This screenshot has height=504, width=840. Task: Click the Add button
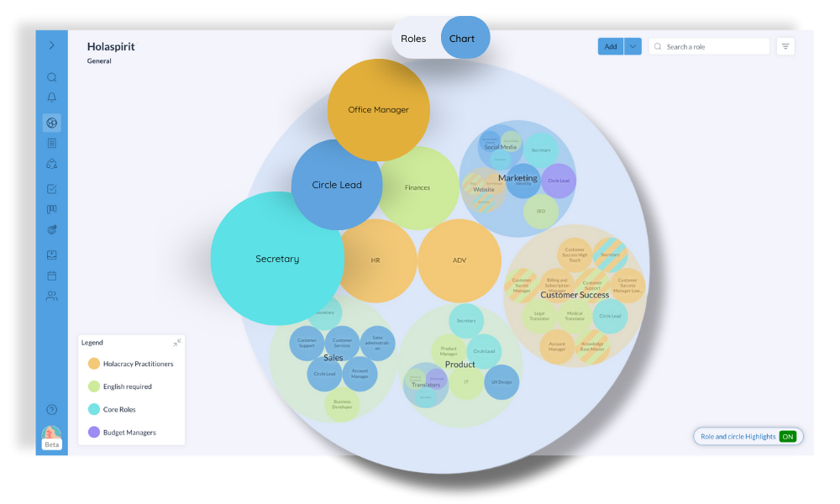pyautogui.click(x=611, y=46)
